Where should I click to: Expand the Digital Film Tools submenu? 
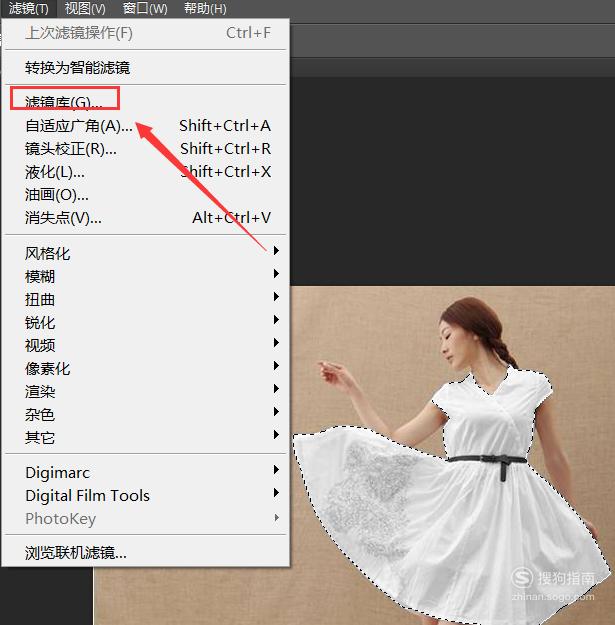(145, 496)
